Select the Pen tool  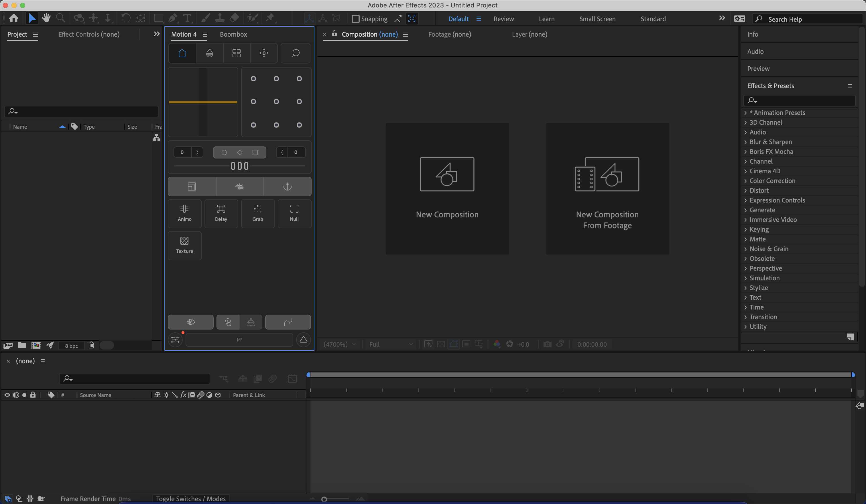click(x=173, y=18)
